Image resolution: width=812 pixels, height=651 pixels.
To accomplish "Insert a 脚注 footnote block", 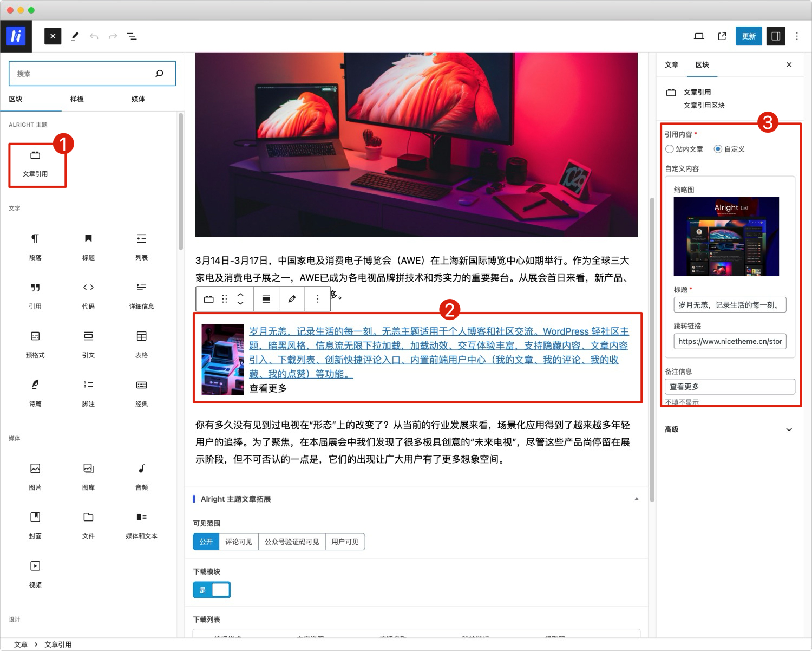I will point(88,393).
